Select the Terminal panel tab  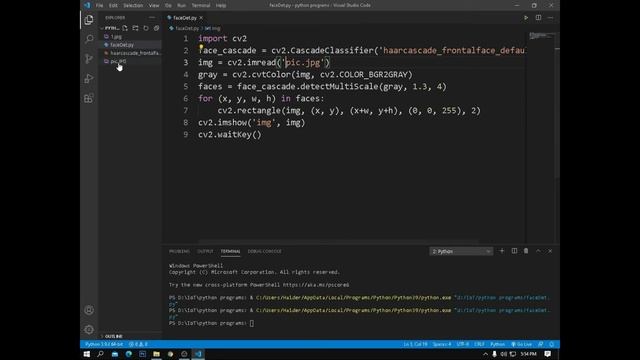pos(231,251)
